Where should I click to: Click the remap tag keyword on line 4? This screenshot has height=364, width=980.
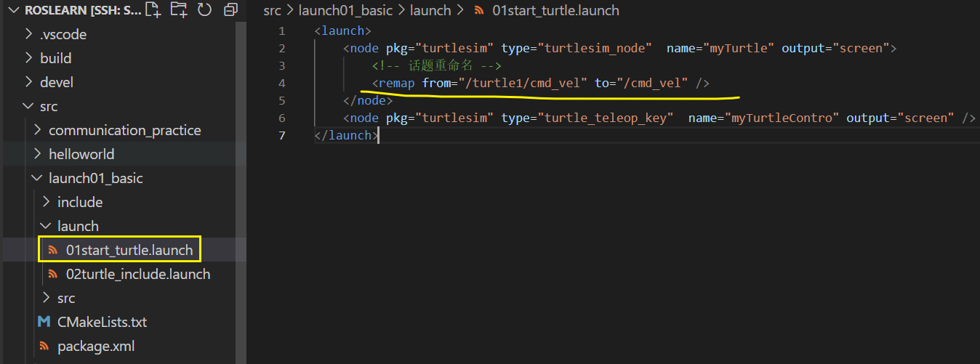(397, 83)
